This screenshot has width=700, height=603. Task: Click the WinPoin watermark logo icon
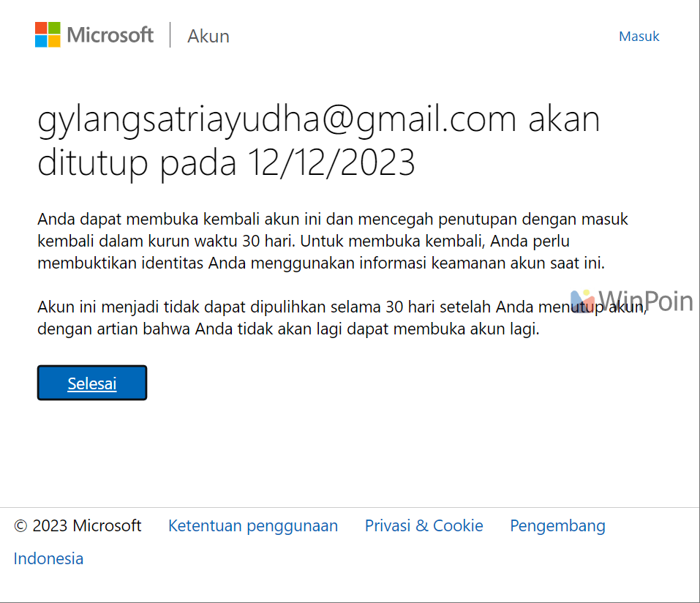(584, 301)
